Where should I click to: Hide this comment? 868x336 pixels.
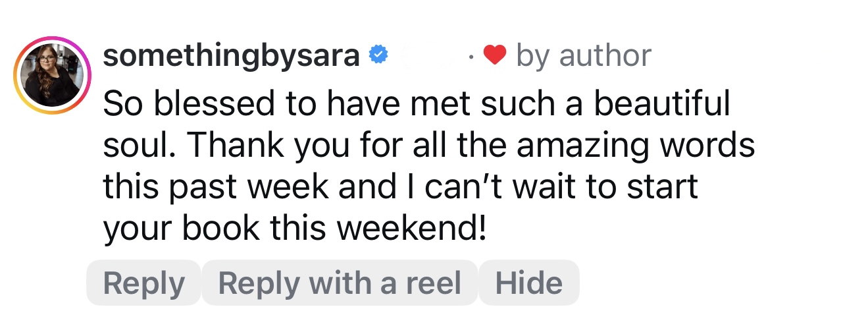tap(528, 283)
